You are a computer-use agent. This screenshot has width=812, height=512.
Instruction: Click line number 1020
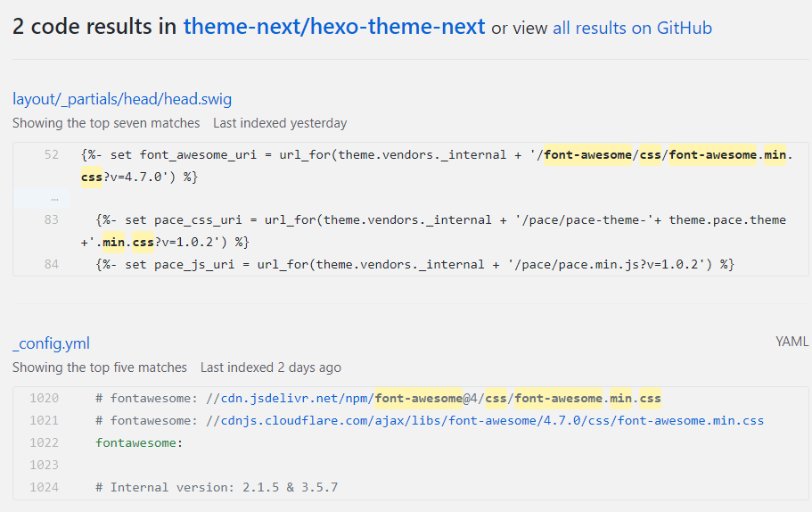(44, 398)
